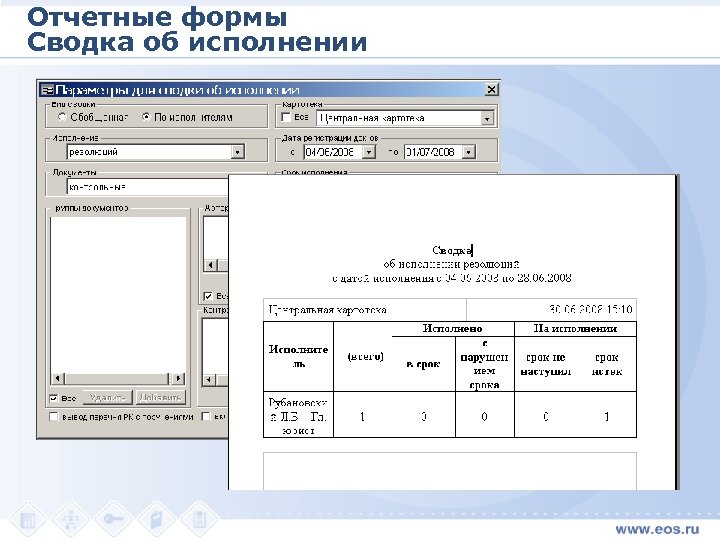Click left scroll arrow in Авторы list
Screen dimensions: 720x540
pos(211,265)
